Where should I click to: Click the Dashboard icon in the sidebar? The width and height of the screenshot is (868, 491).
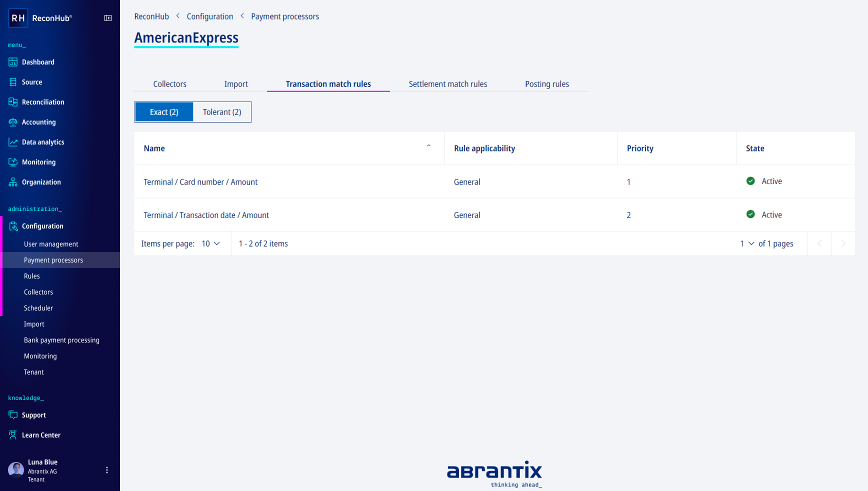(x=13, y=62)
